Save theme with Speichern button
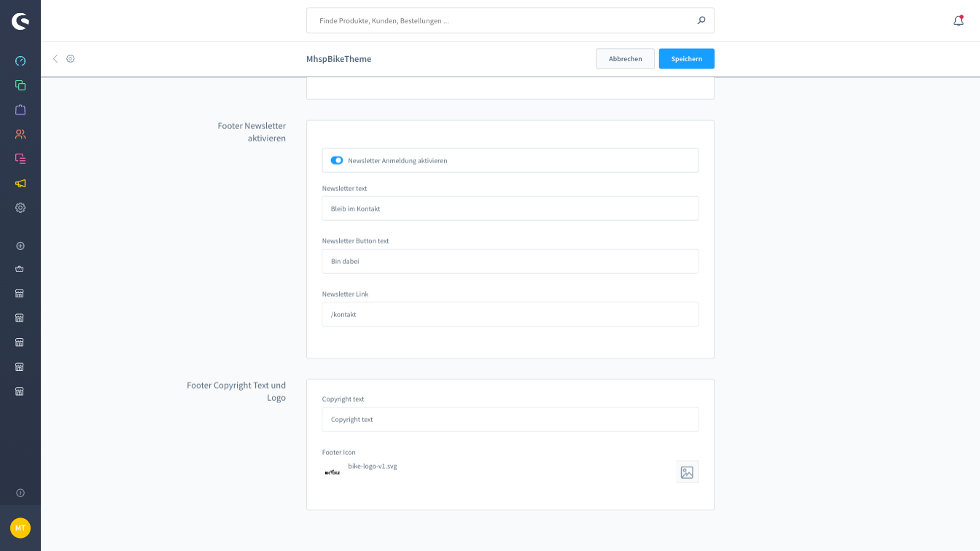 pos(686,59)
